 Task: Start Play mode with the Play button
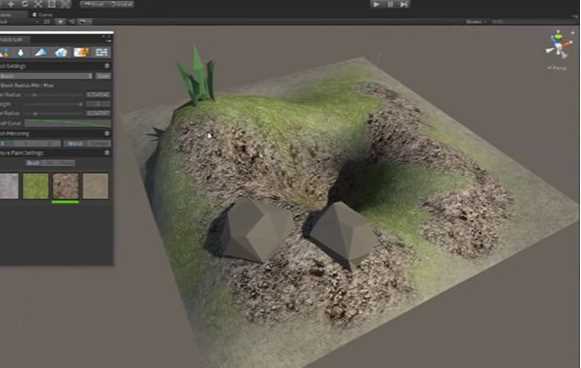pos(376,4)
